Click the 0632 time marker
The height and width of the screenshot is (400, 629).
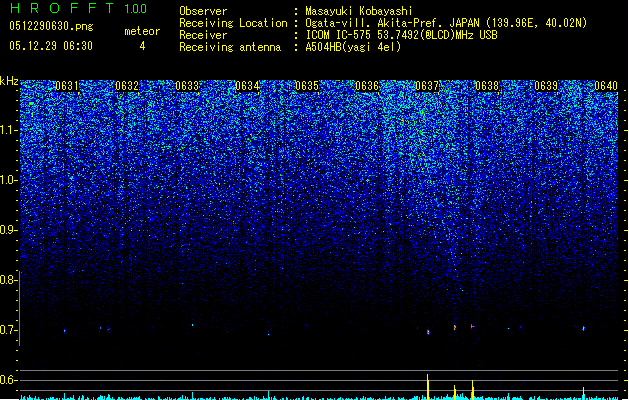tap(127, 86)
